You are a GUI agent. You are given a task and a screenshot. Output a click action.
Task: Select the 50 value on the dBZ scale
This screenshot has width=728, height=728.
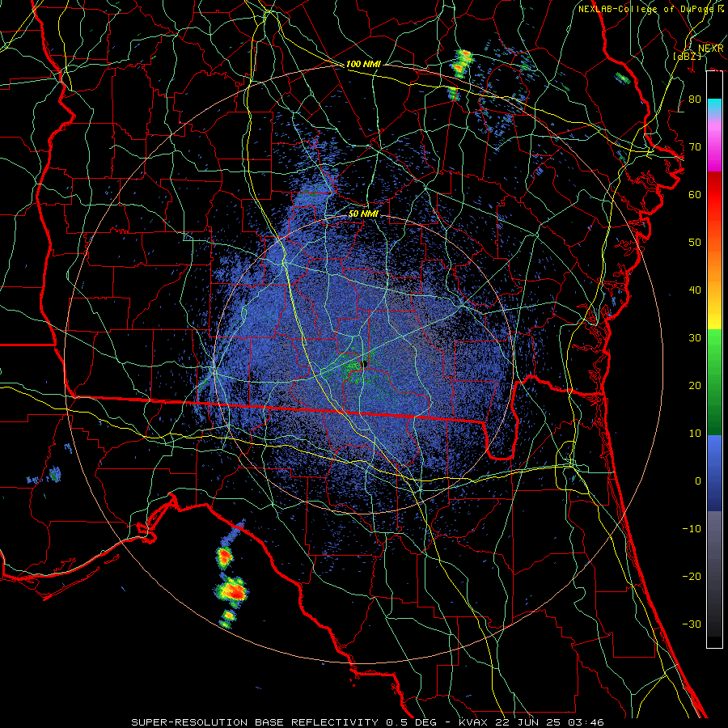tap(695, 243)
